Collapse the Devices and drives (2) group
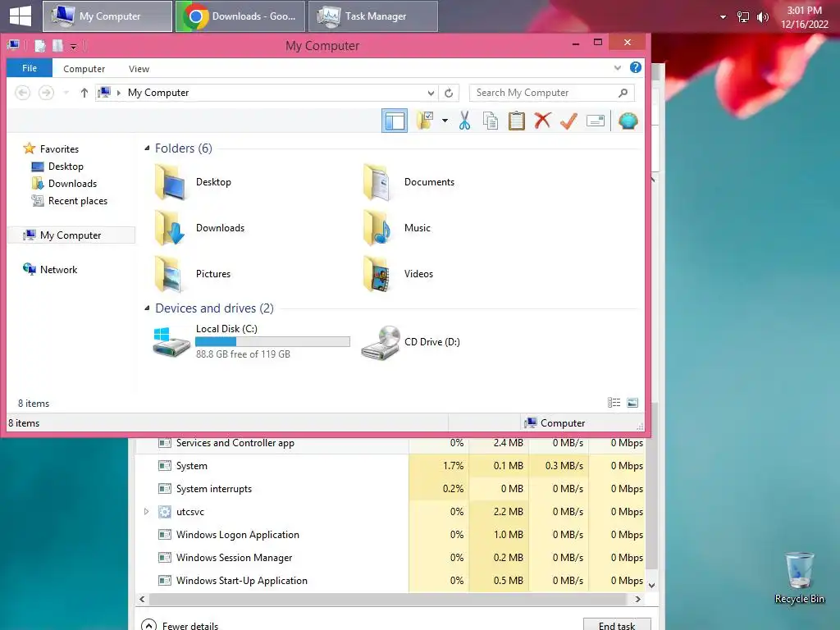The image size is (840, 630). click(147, 308)
